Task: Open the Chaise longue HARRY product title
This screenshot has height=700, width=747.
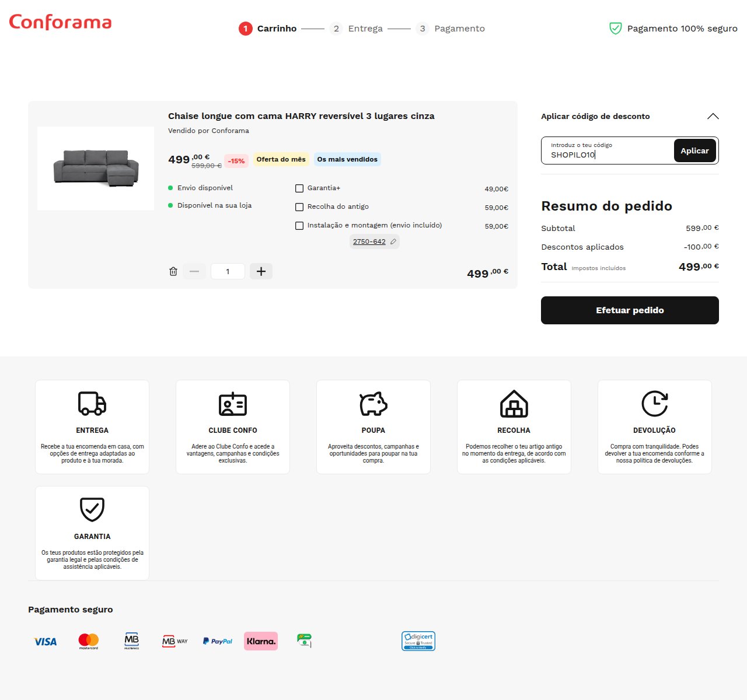Action: click(301, 116)
